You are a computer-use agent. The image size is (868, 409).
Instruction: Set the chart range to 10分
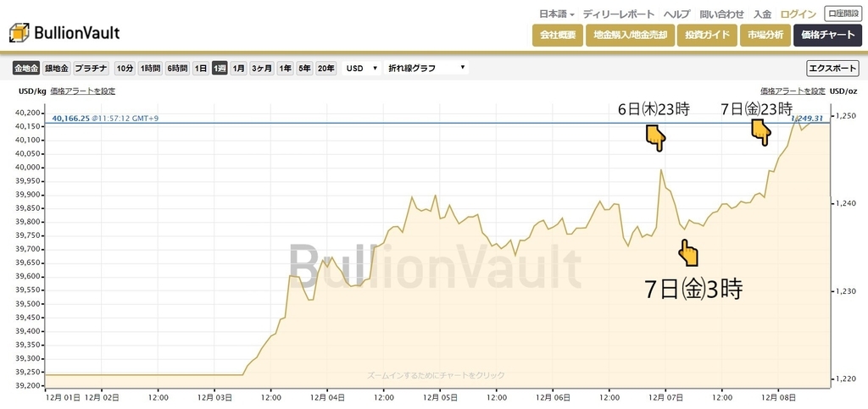pyautogui.click(x=125, y=69)
